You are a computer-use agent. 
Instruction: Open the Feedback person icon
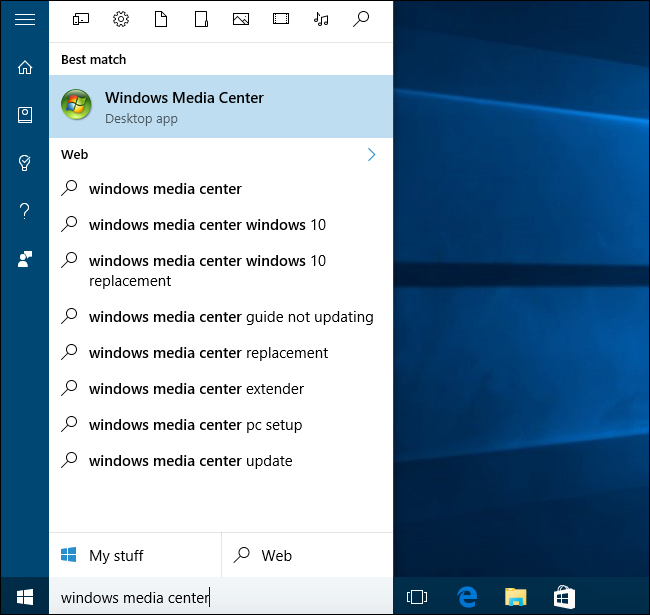pyautogui.click(x=25, y=259)
